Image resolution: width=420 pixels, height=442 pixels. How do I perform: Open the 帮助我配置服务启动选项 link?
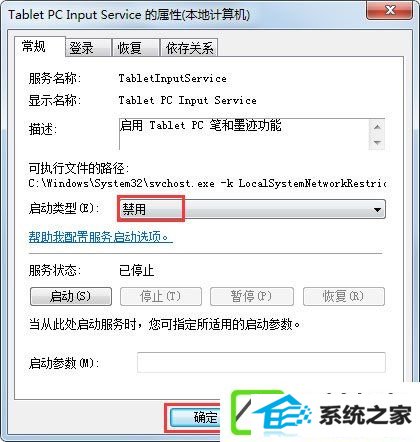pyautogui.click(x=100, y=237)
